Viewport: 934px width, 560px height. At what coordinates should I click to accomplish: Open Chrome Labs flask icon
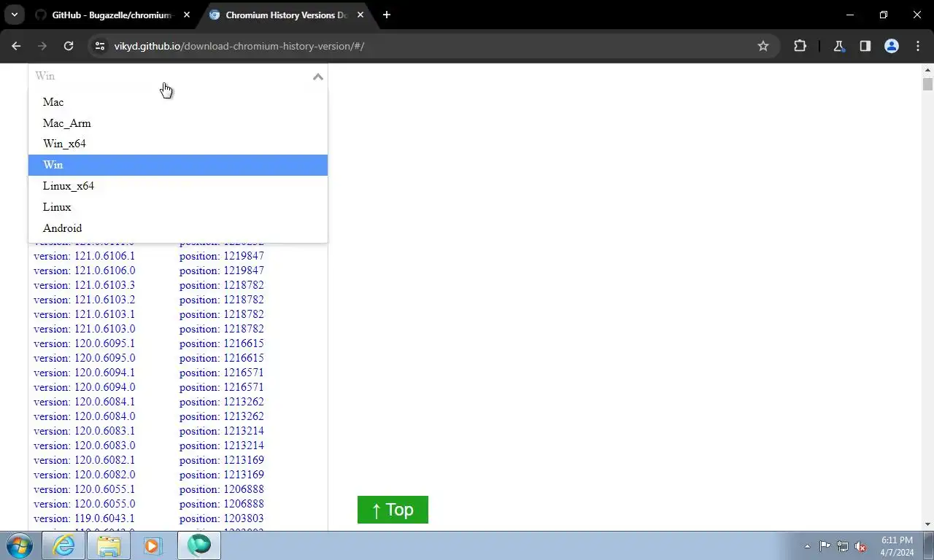[838, 46]
